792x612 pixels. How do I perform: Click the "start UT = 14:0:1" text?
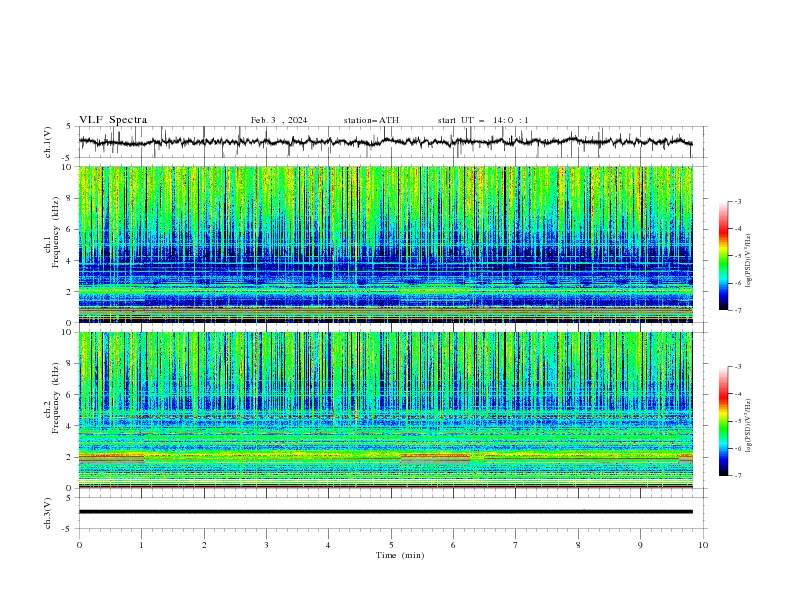pos(483,120)
